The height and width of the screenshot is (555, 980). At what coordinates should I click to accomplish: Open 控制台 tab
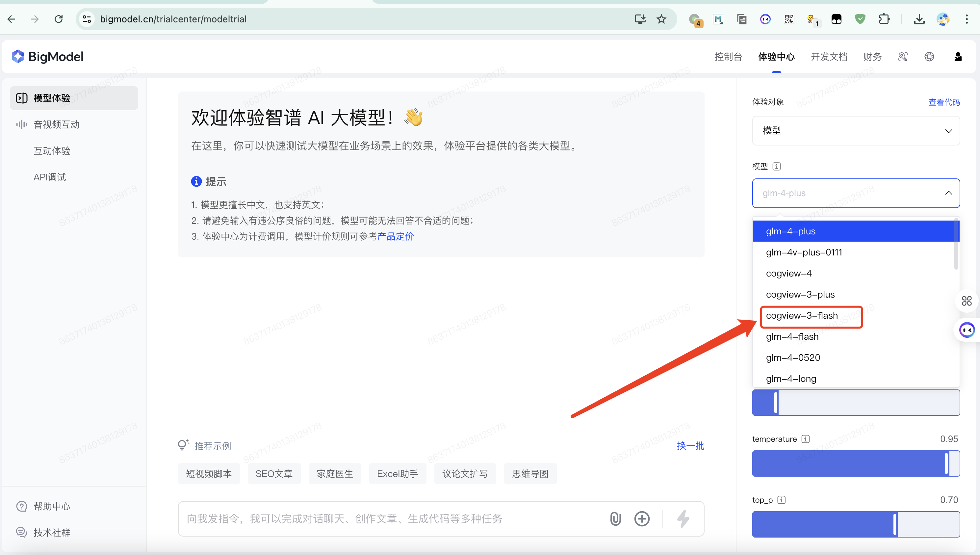[x=728, y=57]
